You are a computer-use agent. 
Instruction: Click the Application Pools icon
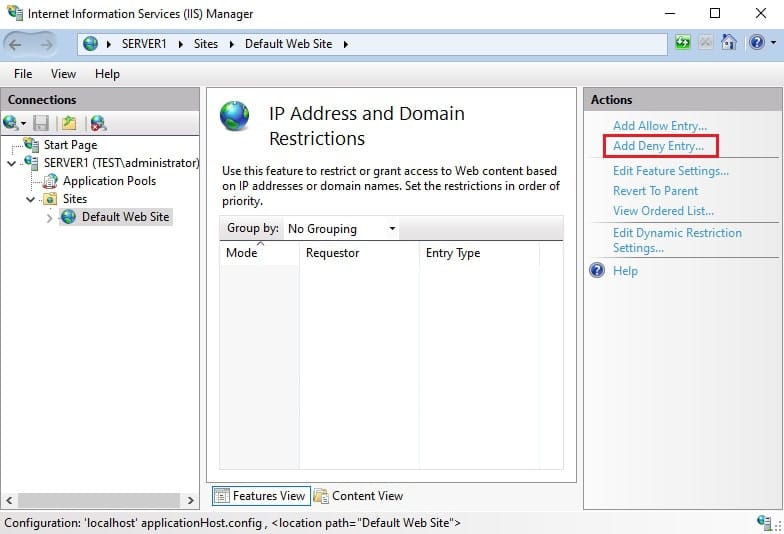coord(50,181)
